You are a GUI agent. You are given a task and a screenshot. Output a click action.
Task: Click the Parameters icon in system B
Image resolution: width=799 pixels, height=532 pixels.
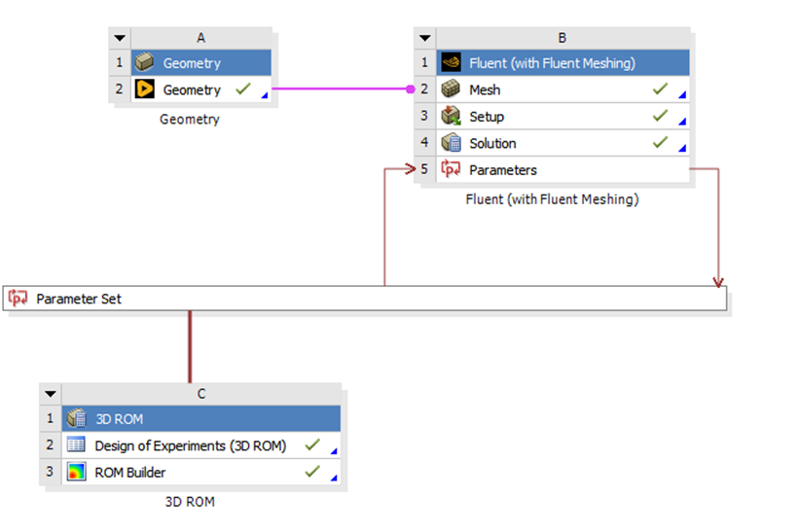(451, 170)
